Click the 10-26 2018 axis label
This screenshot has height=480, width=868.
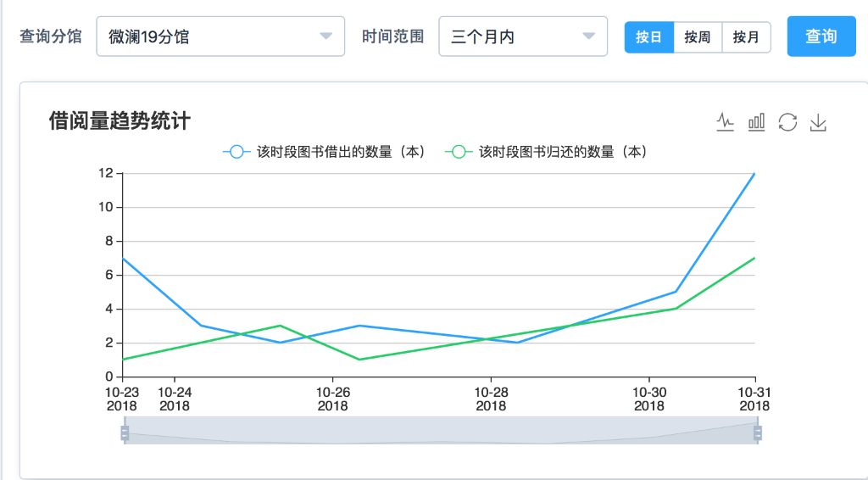point(332,399)
